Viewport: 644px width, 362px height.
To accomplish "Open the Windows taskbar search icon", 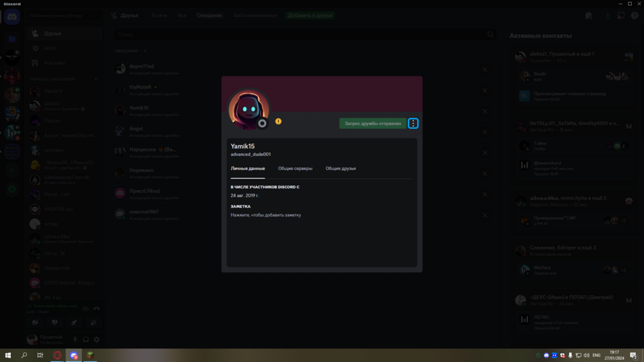I will pos(24,356).
